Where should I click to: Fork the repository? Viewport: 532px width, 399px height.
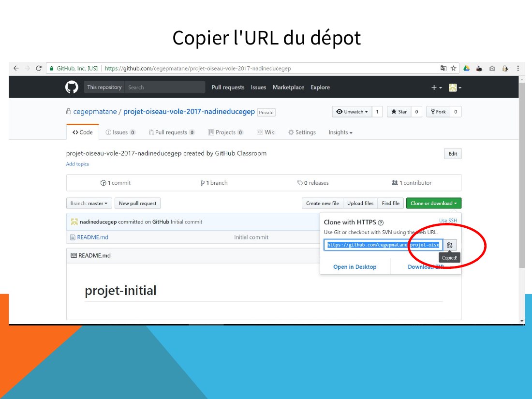[438, 112]
